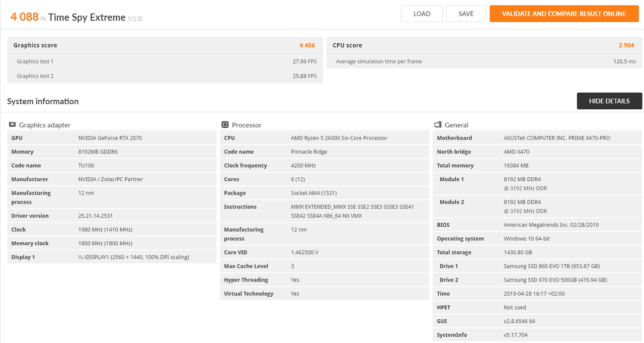Image resolution: width=644 pixels, height=343 pixels.
Task: Click North bridge value AMD X470
Action: (516, 152)
